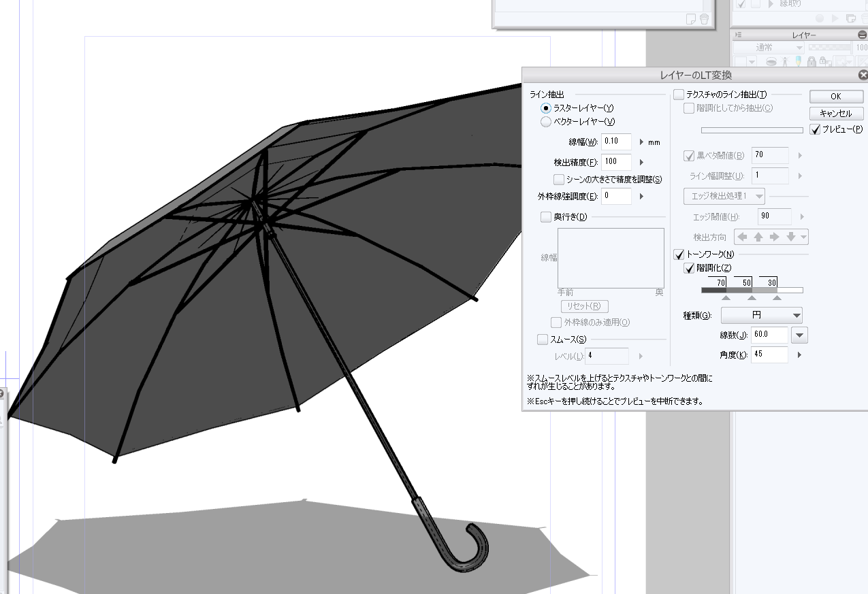The width and height of the screenshot is (868, 594).
Task: Click the gradation handle under 70
Action: click(x=726, y=298)
